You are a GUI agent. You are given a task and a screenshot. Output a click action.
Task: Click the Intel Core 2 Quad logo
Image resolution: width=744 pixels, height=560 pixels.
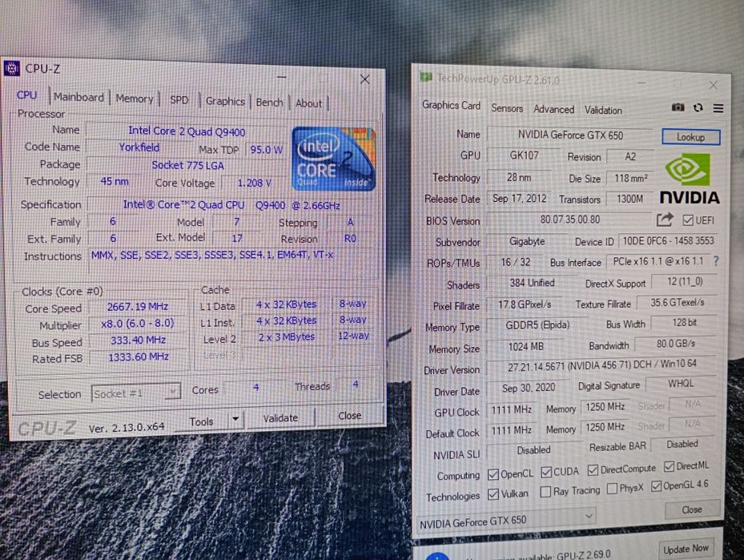point(334,159)
